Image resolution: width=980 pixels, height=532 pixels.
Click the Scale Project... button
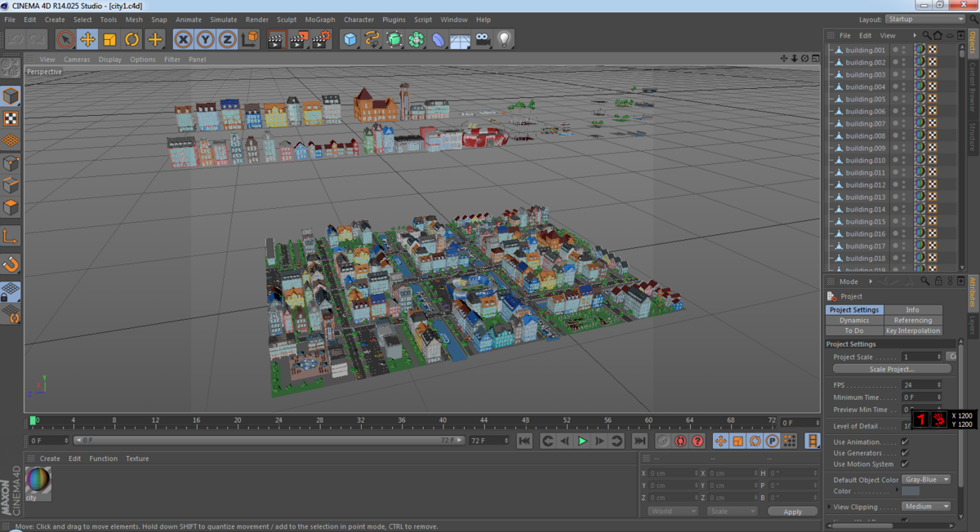pyautogui.click(x=891, y=369)
